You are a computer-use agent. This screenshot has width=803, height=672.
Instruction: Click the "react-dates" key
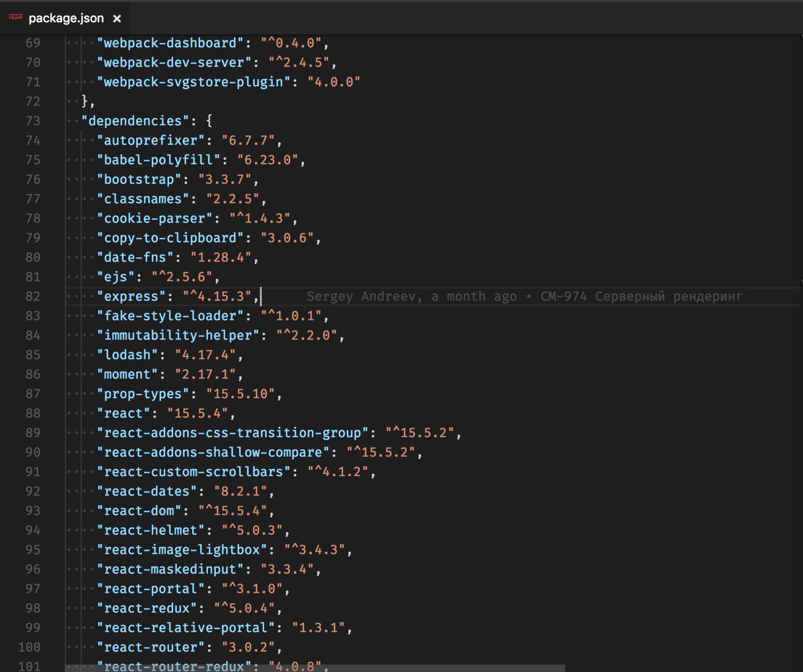coord(147,491)
